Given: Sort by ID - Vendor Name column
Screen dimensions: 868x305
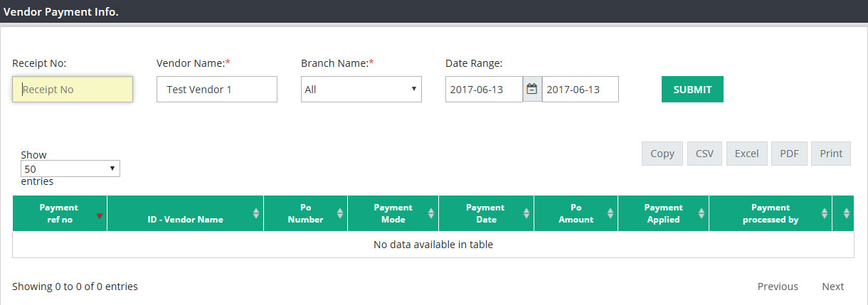Looking at the screenshot, I should (x=185, y=213).
